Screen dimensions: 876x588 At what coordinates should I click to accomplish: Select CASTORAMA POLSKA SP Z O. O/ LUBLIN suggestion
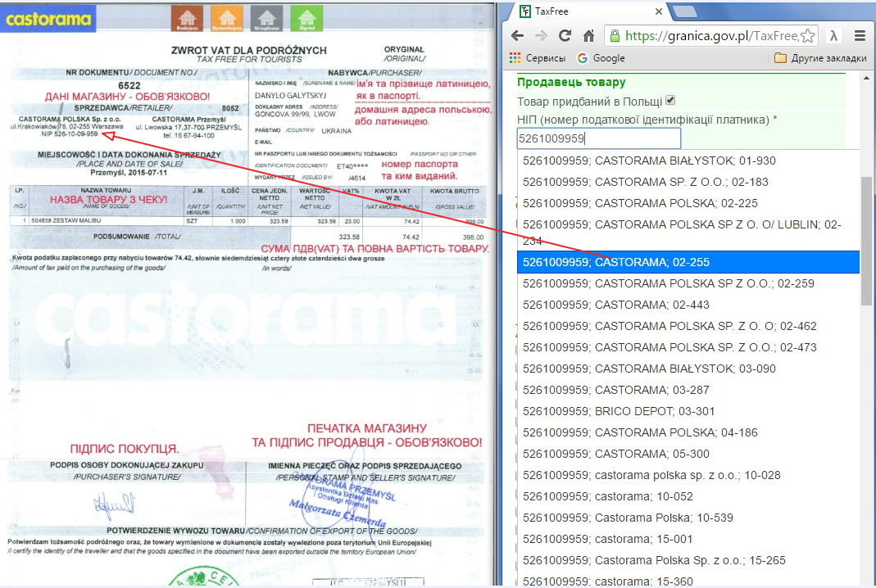coord(688,233)
